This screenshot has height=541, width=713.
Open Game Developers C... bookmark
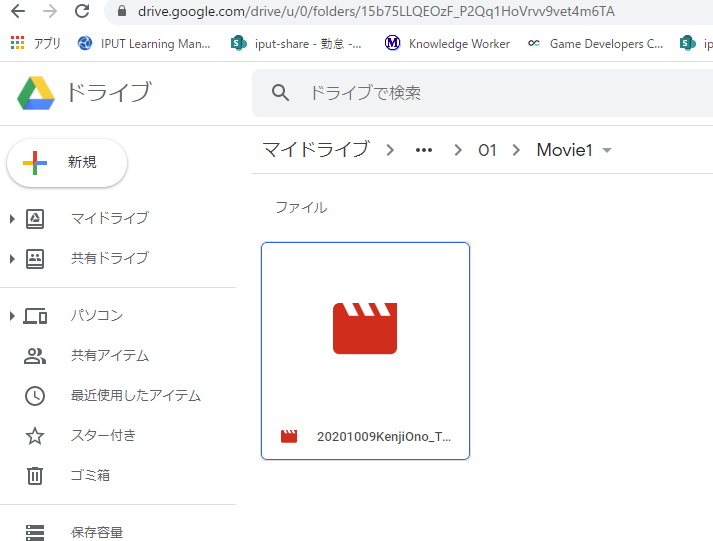(x=595, y=43)
